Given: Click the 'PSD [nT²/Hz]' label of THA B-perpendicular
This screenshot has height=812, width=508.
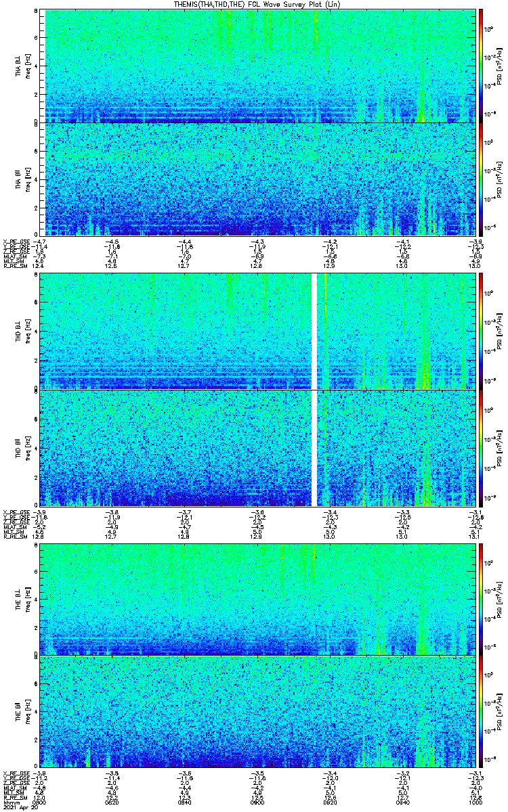Looking at the screenshot, I should [499, 66].
